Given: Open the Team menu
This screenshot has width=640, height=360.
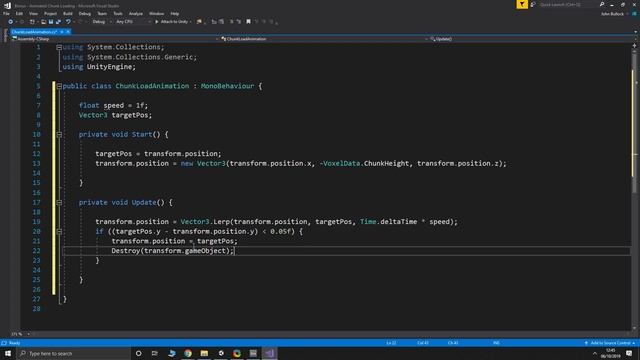Looking at the screenshot, I should (x=102, y=13).
